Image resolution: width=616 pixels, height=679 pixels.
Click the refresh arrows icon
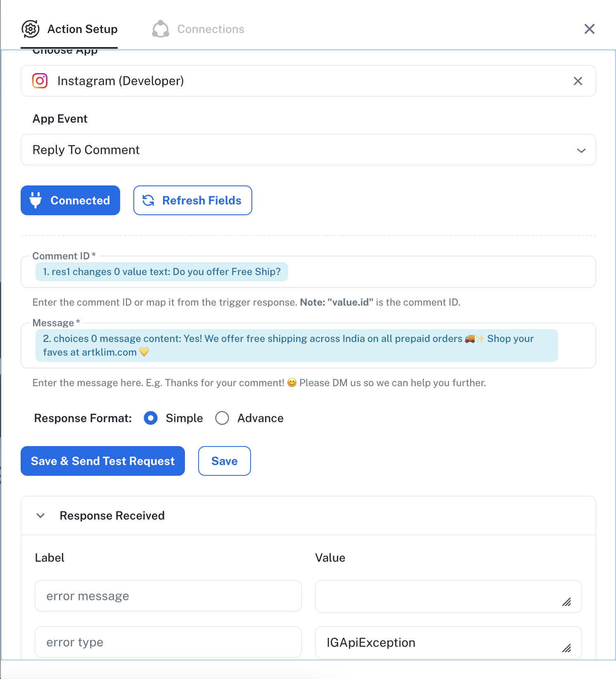[148, 200]
